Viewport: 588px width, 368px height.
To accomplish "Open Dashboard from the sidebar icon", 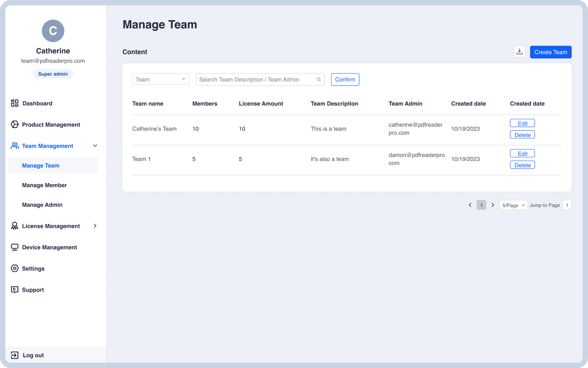I will [x=15, y=103].
